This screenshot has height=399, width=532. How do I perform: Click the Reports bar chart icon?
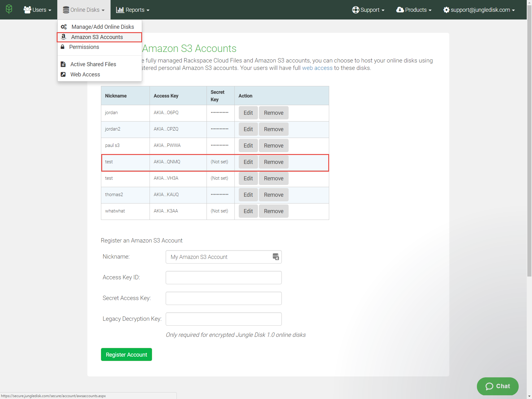coord(120,10)
